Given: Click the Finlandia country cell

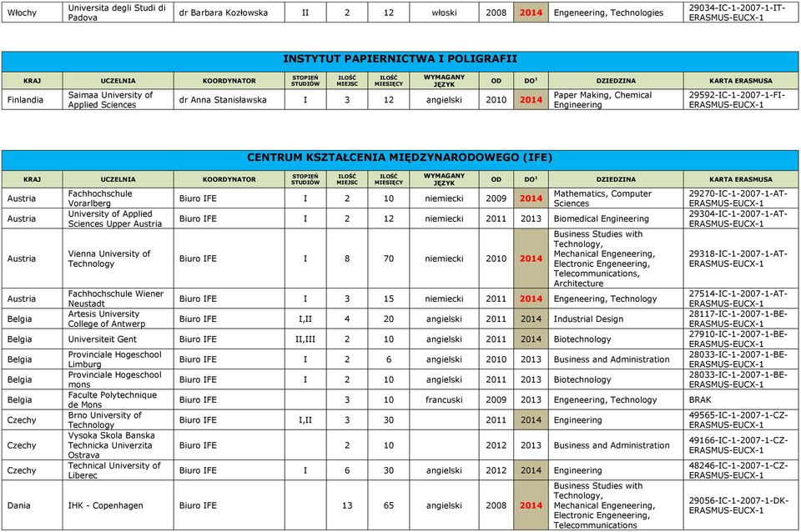Looking at the screenshot, I should click(x=32, y=100).
